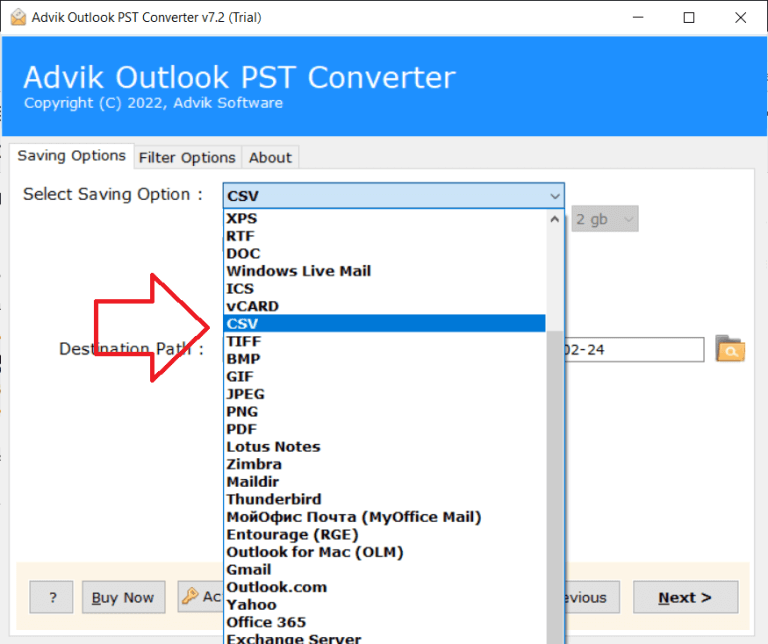
Task: Open the Browse destination folder icon
Action: (x=730, y=349)
